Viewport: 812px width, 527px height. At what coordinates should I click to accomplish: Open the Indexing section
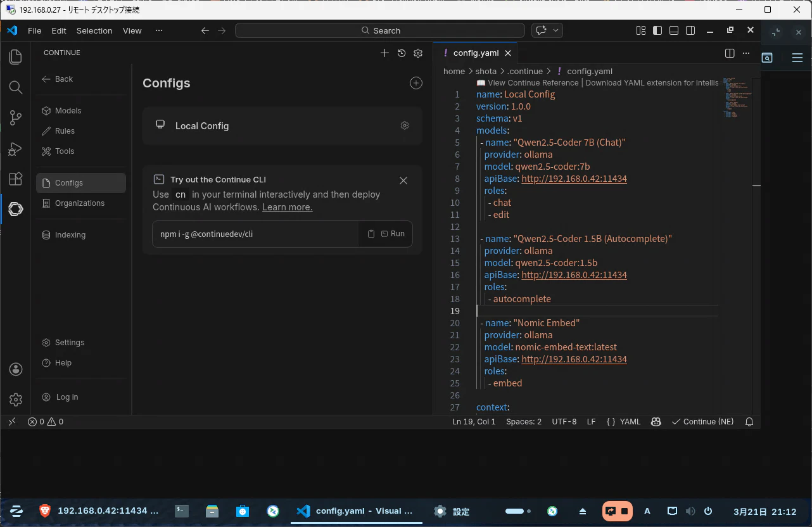click(x=81, y=235)
